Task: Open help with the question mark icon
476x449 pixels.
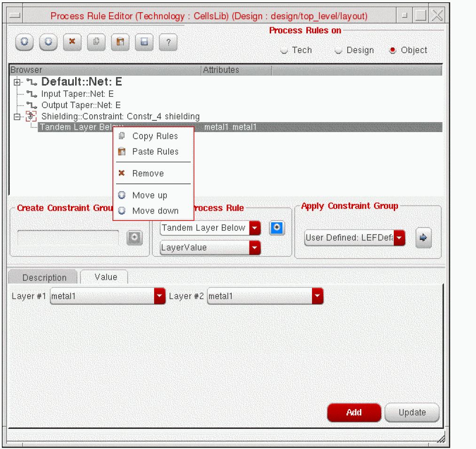Action: tap(168, 42)
